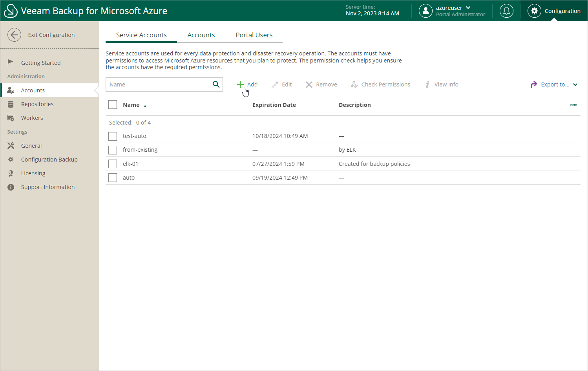Open the notifications bell icon

pyautogui.click(x=506, y=11)
